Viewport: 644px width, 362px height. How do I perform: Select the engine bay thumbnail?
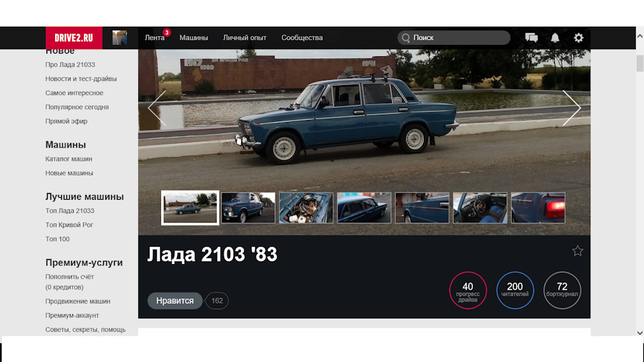(x=306, y=208)
